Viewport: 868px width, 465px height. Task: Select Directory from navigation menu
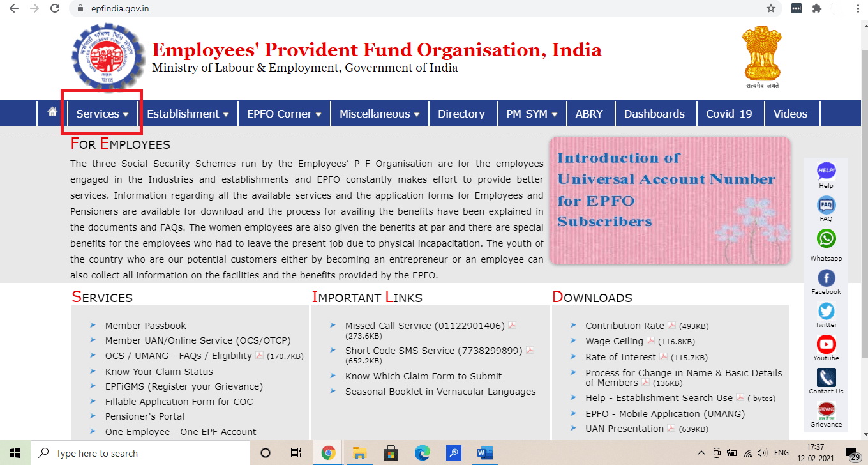pyautogui.click(x=462, y=113)
